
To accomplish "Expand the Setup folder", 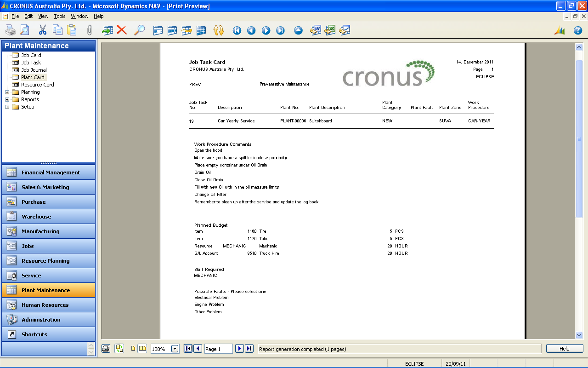I will [x=7, y=107].
